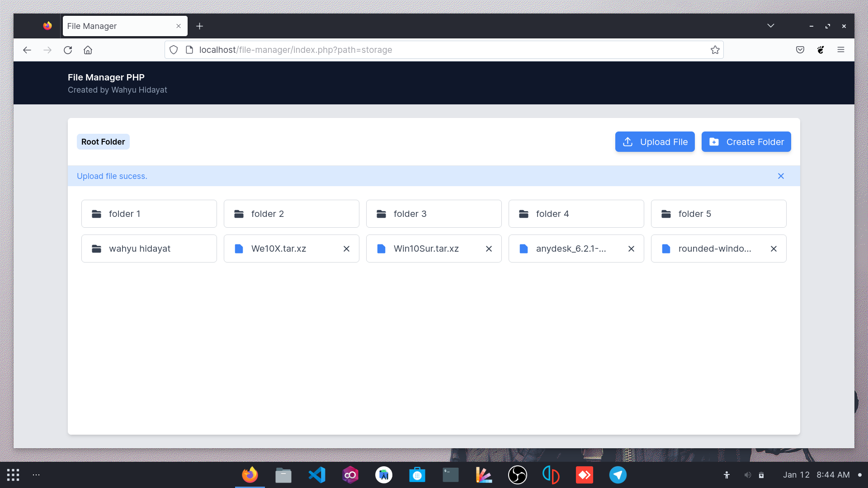Open a new browser tab
868x488 pixels.
click(199, 26)
